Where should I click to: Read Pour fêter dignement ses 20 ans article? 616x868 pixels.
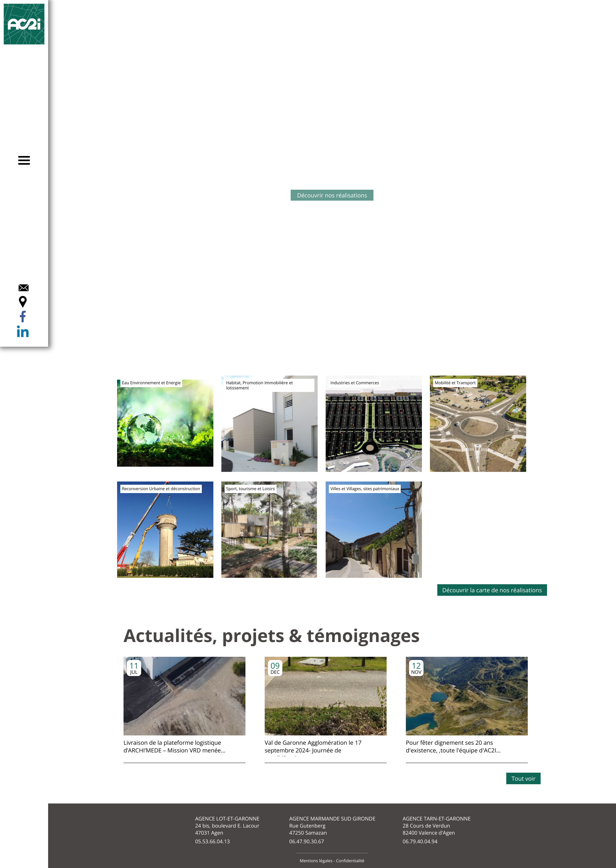pos(453,746)
